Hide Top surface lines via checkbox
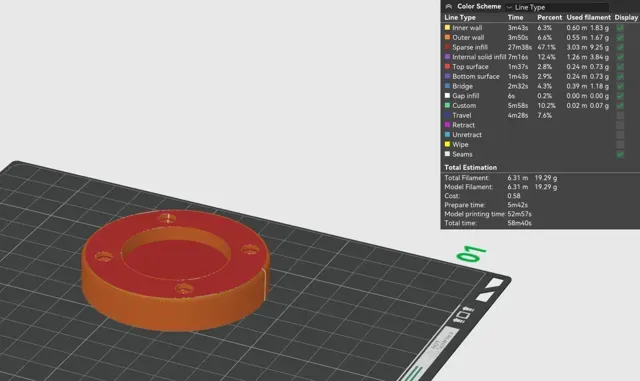 click(x=620, y=67)
